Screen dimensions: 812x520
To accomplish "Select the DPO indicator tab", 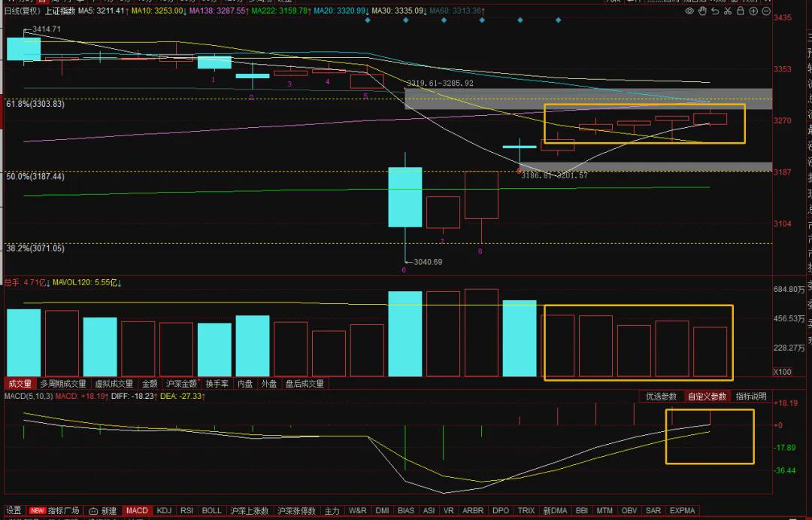I will (500, 511).
